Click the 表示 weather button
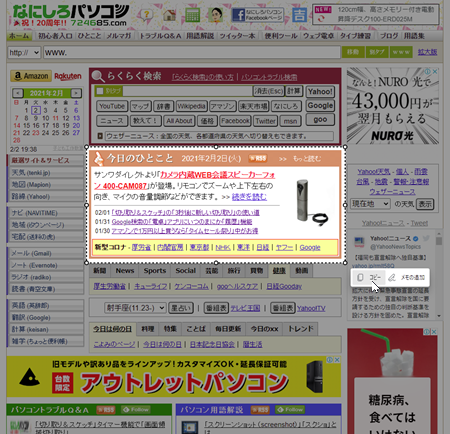The width and height of the screenshot is (450, 434). (x=425, y=204)
